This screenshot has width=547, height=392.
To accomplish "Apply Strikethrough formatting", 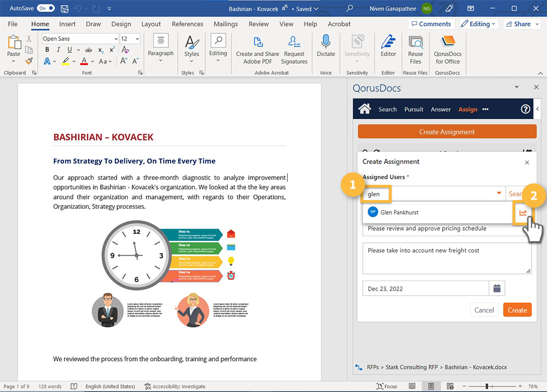I will 89,50.
